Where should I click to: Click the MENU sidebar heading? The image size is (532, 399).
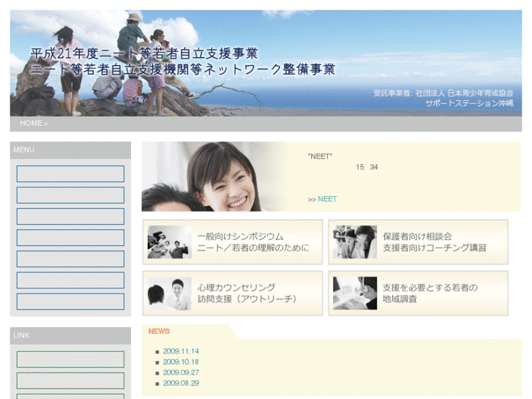tap(23, 150)
